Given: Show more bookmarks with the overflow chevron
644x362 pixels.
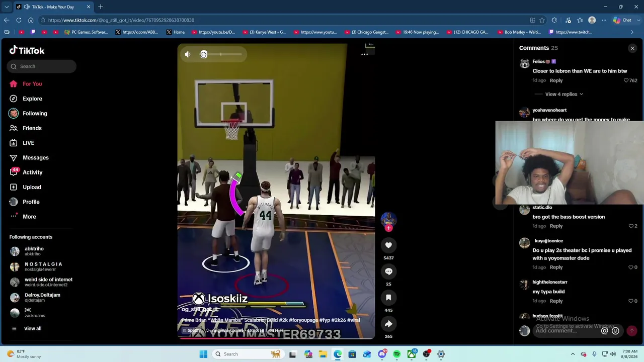Looking at the screenshot, I should [632, 32].
